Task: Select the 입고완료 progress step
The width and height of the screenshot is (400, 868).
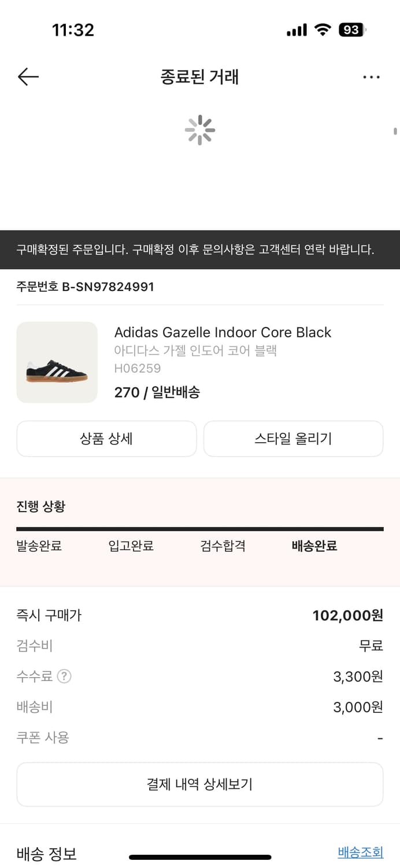Action: 130,546
